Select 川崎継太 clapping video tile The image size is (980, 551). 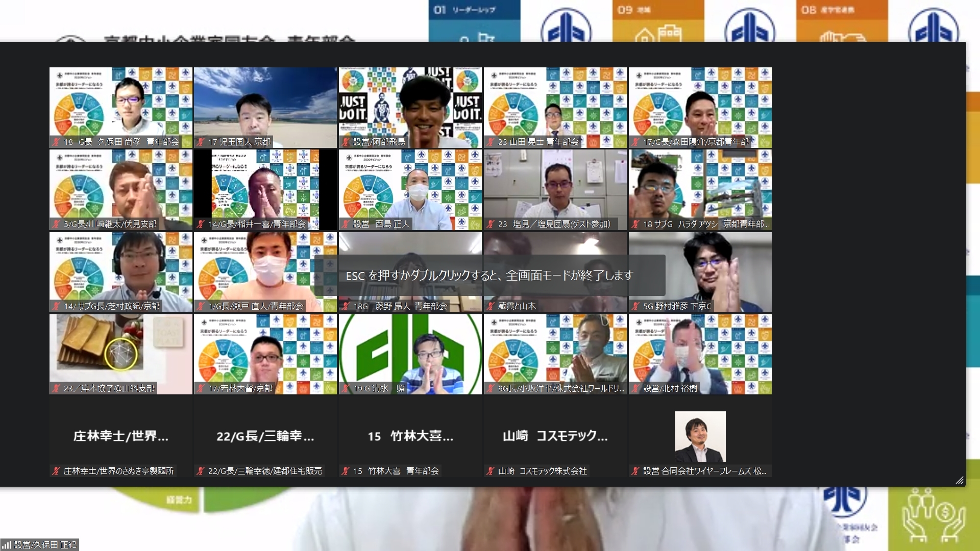(121, 190)
